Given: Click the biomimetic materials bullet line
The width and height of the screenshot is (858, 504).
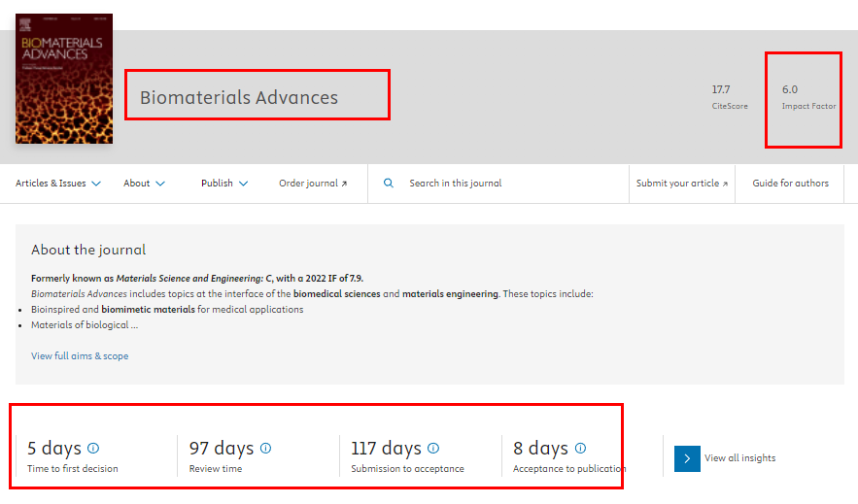Looking at the screenshot, I should (x=167, y=310).
